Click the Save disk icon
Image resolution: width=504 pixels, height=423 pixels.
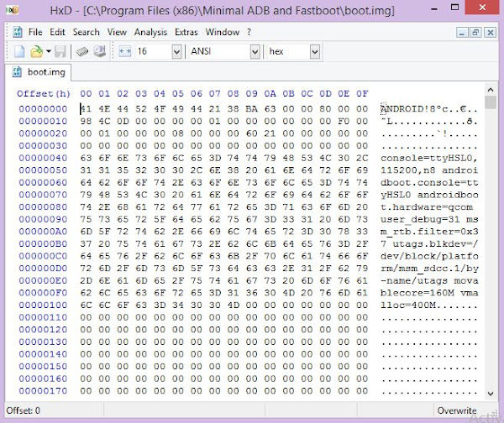click(60, 51)
